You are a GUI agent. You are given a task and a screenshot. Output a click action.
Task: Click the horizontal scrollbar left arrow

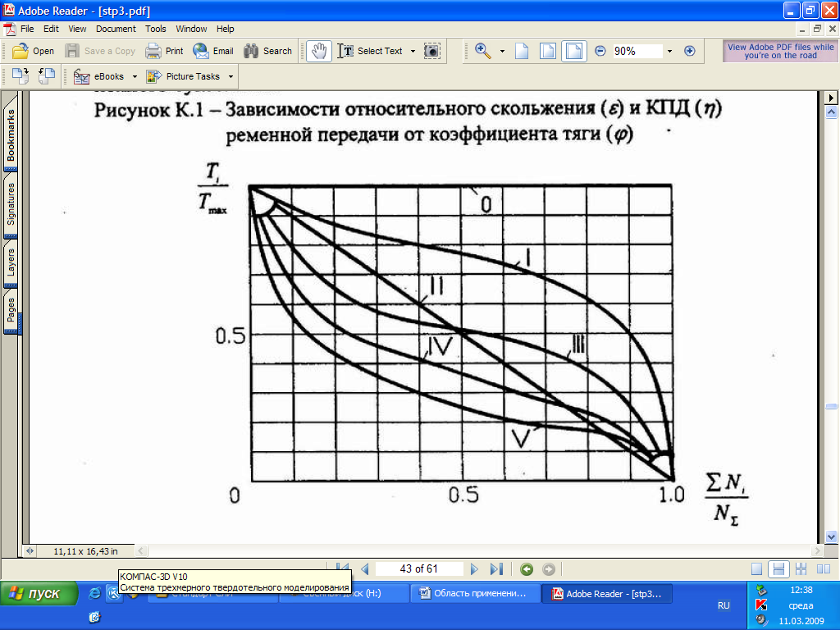pyautogui.click(x=141, y=550)
